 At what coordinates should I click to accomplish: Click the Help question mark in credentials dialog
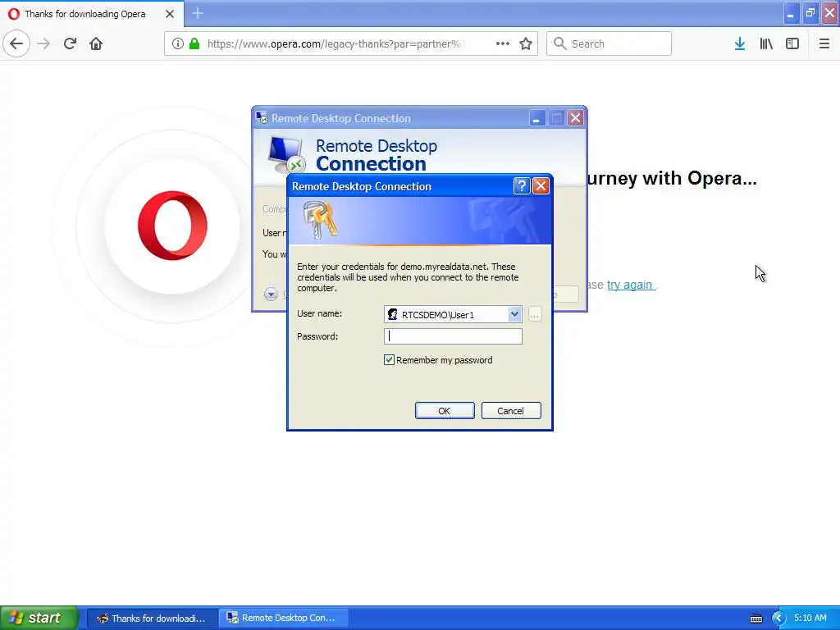coord(522,186)
